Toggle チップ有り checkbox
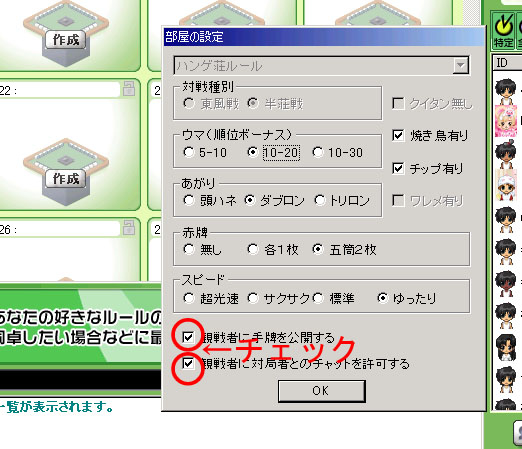This screenshot has width=522, height=449. 398,168
